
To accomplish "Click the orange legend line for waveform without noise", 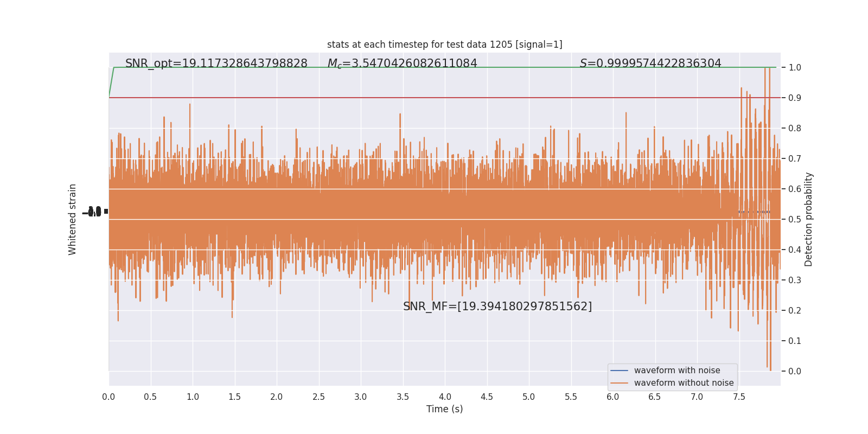I will point(619,383).
